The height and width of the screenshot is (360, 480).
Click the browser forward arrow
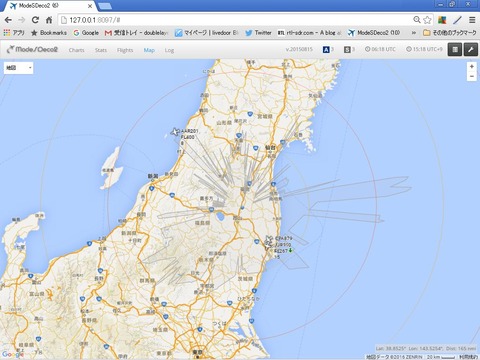[x=22, y=20]
